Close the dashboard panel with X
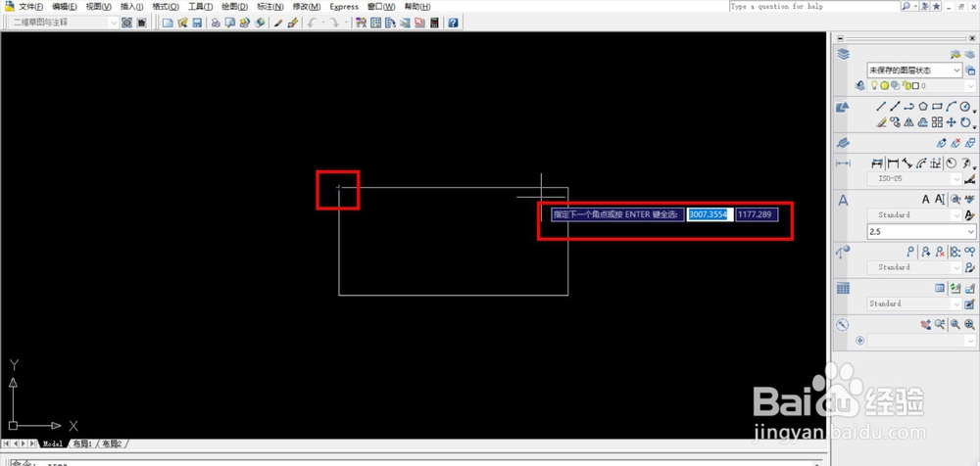The image size is (980, 466). (x=972, y=39)
